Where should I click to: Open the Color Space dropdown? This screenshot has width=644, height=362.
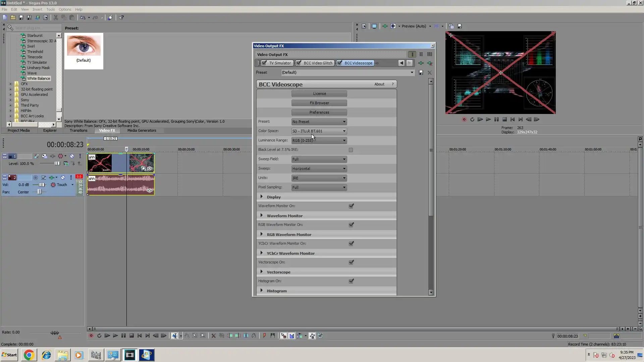319,131
